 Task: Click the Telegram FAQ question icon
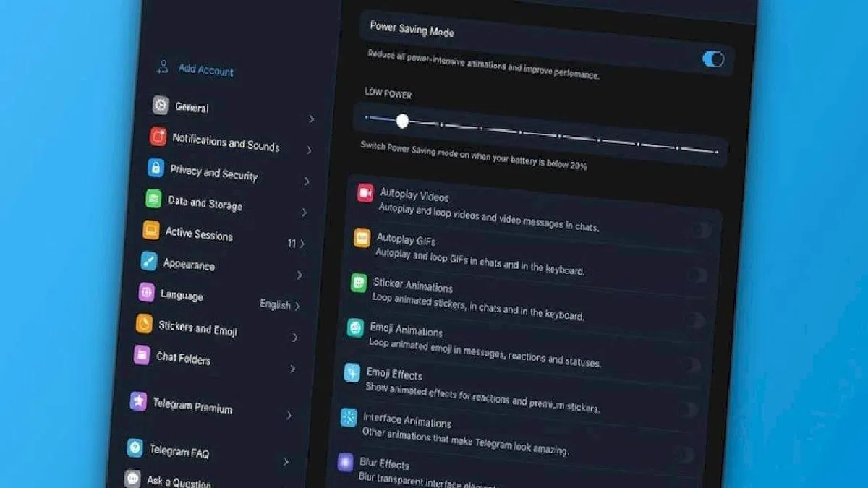coord(135,448)
